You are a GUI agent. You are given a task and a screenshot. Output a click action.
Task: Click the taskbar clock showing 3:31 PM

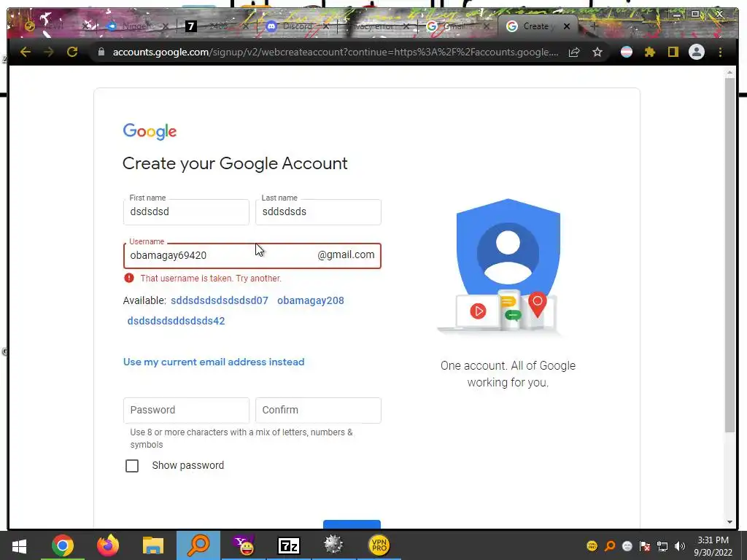tap(713, 546)
